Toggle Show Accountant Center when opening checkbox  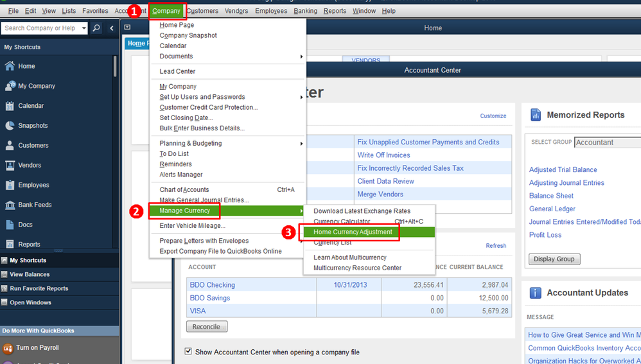pos(188,351)
